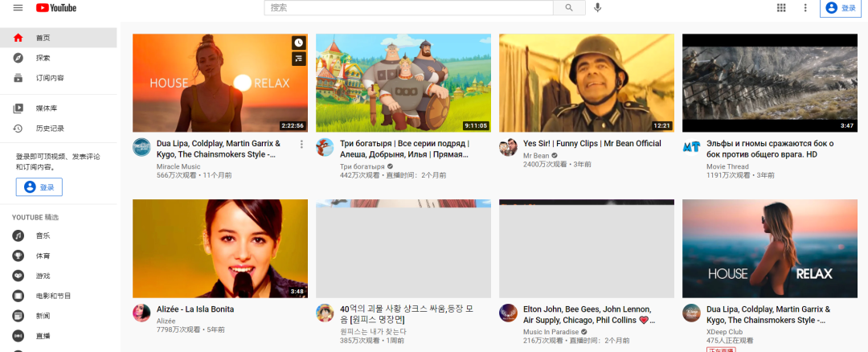Open the Elton John playlist gray thumbnail
The image size is (868, 352).
[587, 248]
